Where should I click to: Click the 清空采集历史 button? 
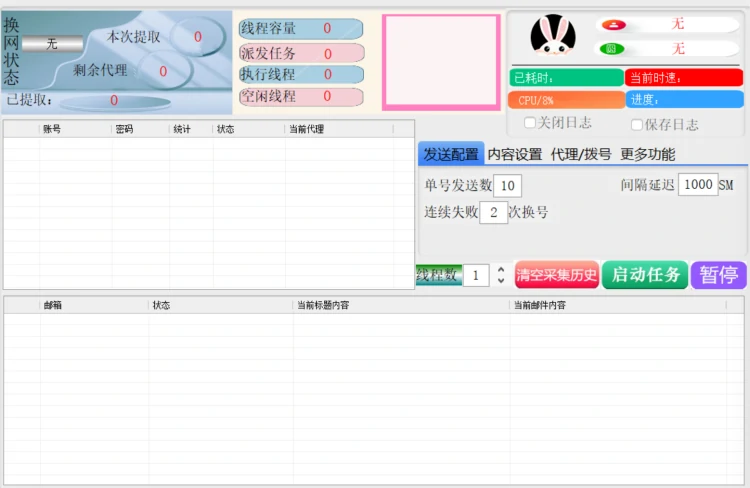pyautogui.click(x=557, y=275)
